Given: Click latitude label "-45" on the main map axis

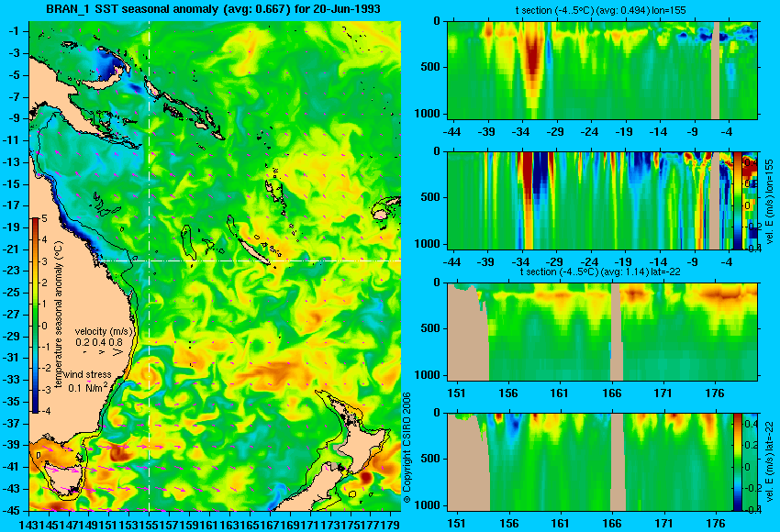Looking at the screenshot, I should pos(11,510).
